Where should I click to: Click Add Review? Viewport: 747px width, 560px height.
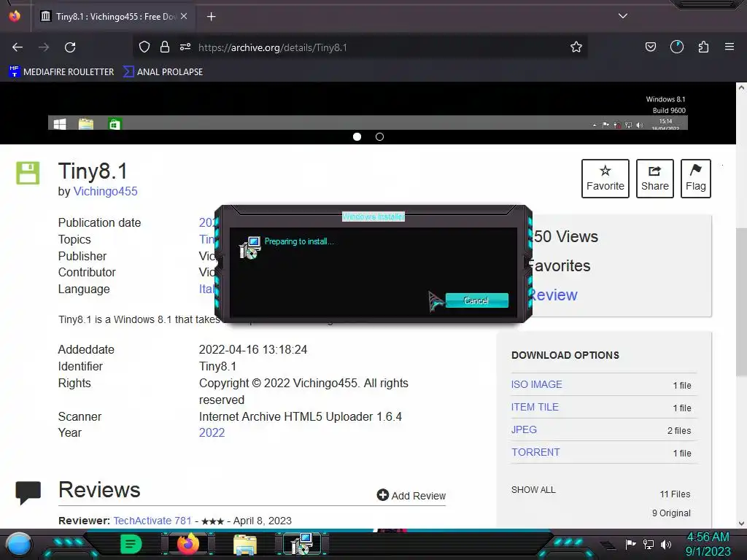[x=411, y=496]
